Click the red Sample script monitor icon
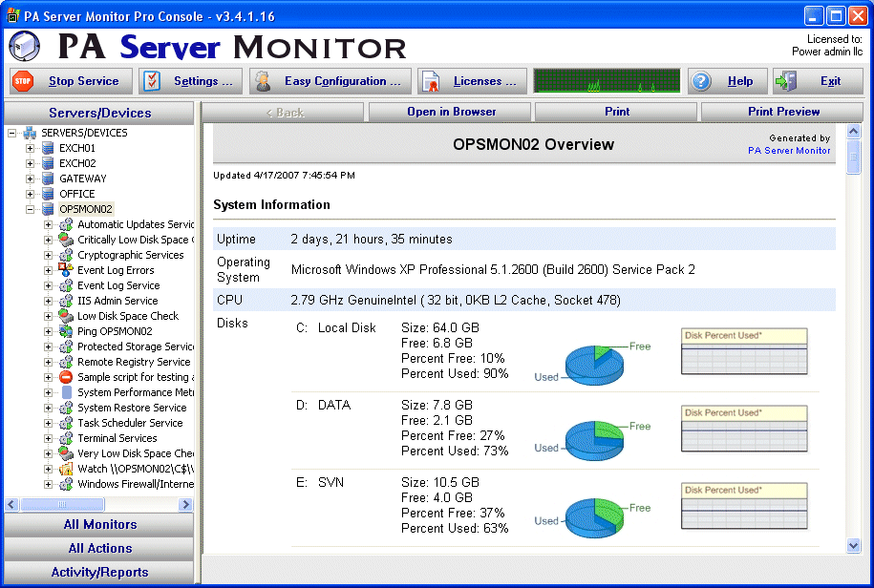The width and height of the screenshot is (874, 588). (x=66, y=377)
